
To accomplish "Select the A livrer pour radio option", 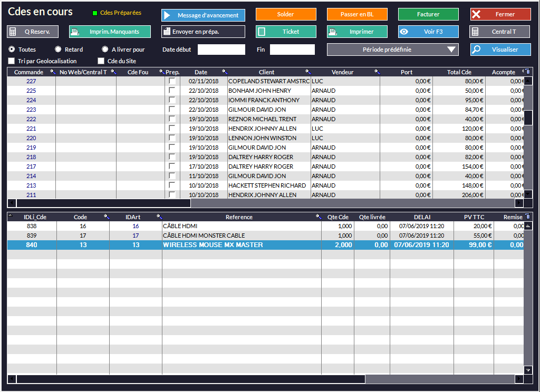I will point(105,50).
